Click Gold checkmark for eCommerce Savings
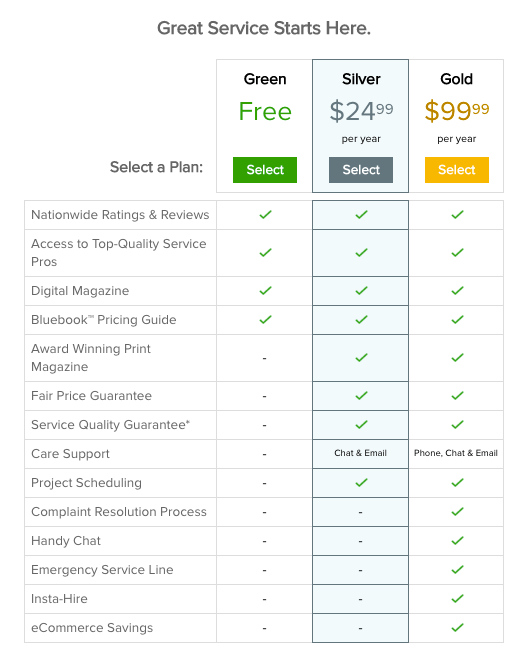 point(457,627)
